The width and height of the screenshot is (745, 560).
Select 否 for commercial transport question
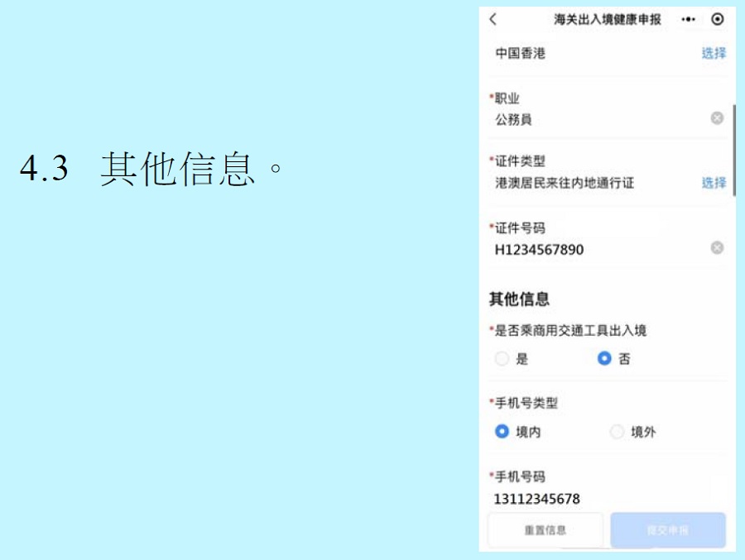[605, 359]
